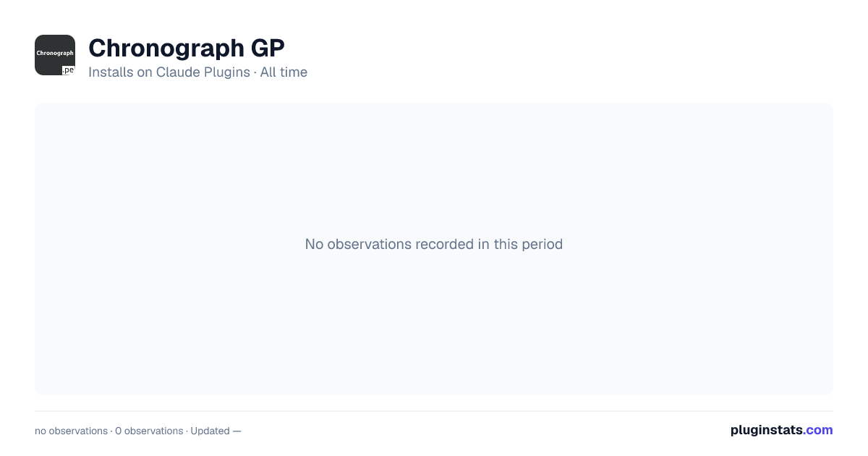Click the Installs on Claude Plugins subtitle
Screen dimensions: 868x456
169,72
